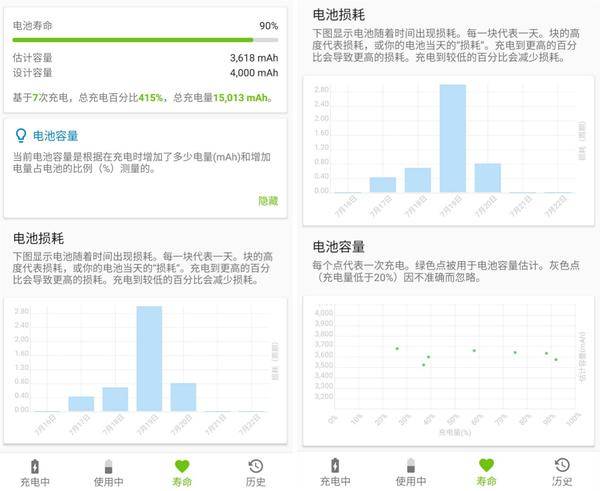Open the history clock icon on right

pyautogui.click(x=562, y=465)
